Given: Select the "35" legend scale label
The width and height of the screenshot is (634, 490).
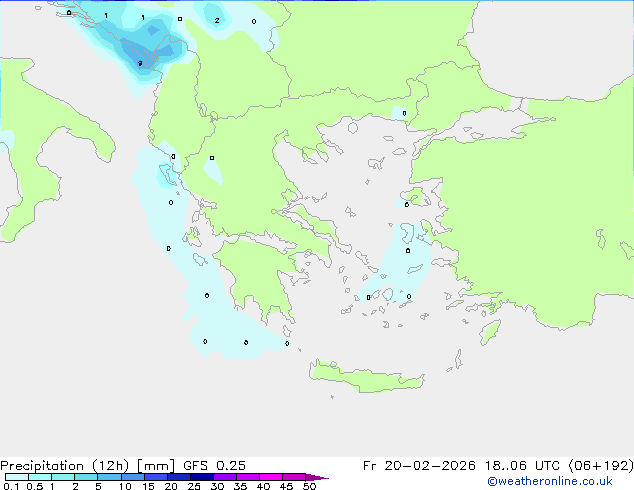Looking at the screenshot, I should [240, 486].
